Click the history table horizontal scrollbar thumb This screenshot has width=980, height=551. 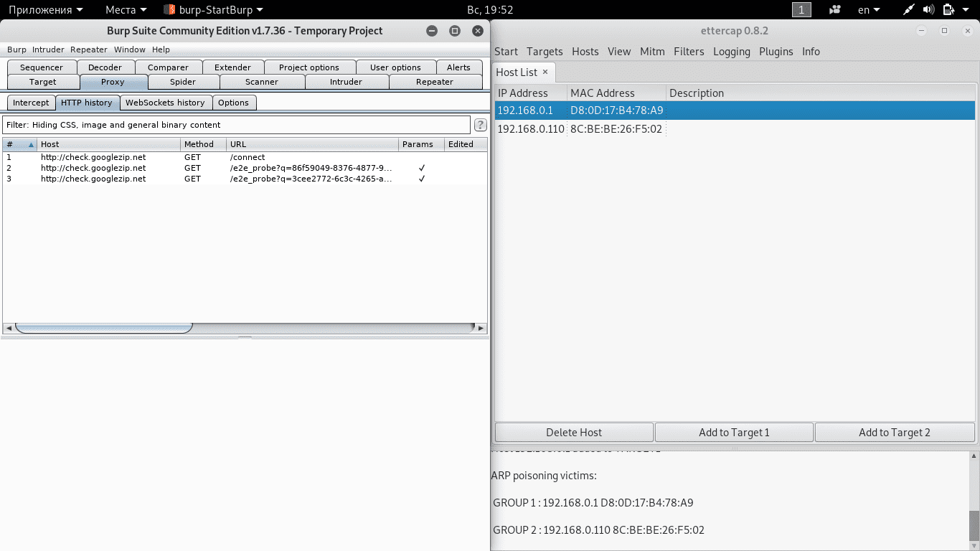coord(103,328)
